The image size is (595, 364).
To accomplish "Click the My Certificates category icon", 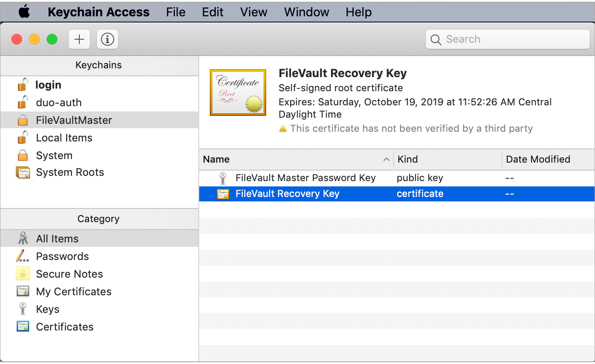I will tap(22, 291).
